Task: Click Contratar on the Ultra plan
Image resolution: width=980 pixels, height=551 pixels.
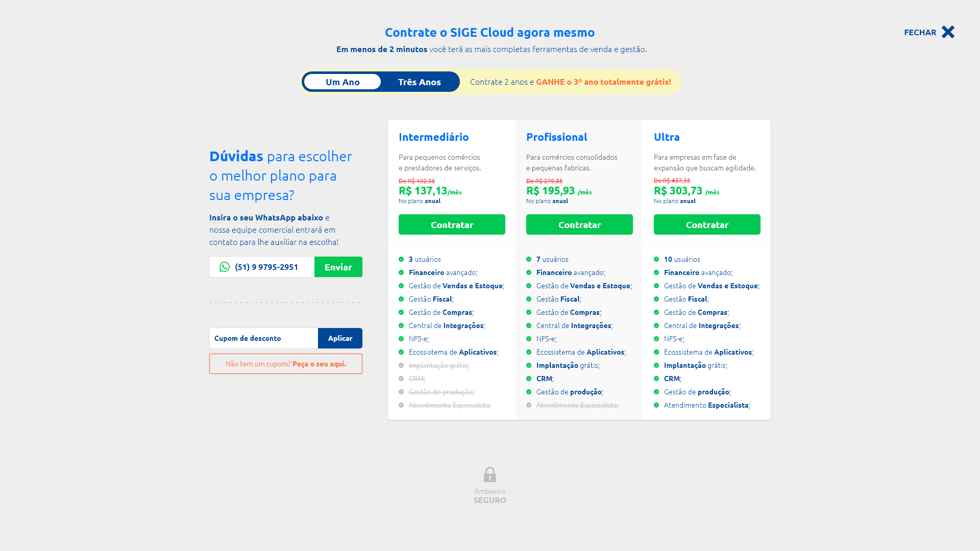Action: (x=707, y=224)
